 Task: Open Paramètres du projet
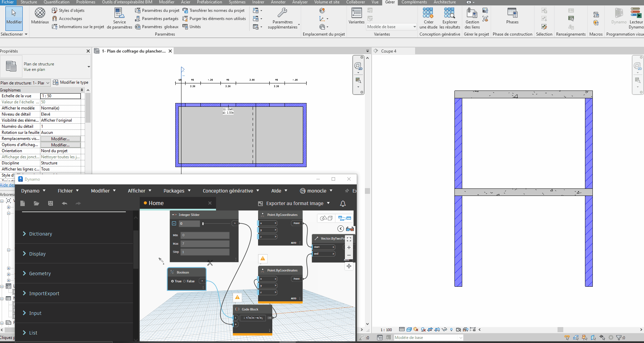157,11
